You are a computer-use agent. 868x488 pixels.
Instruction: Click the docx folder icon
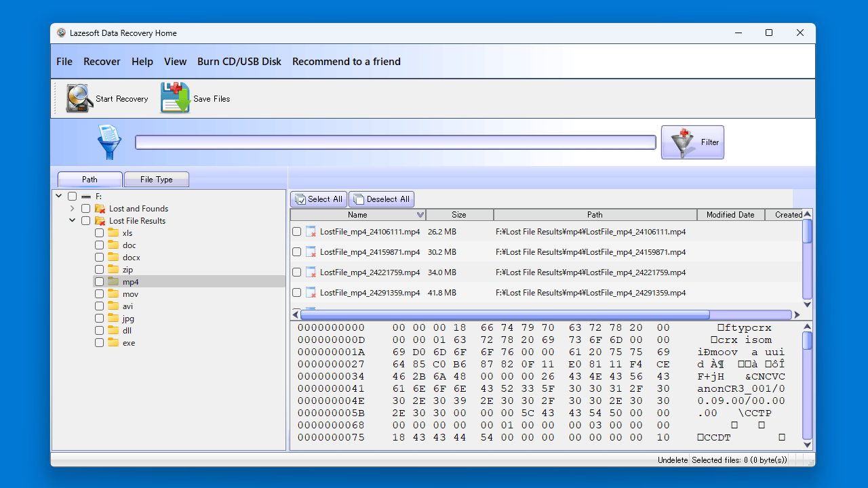(113, 258)
